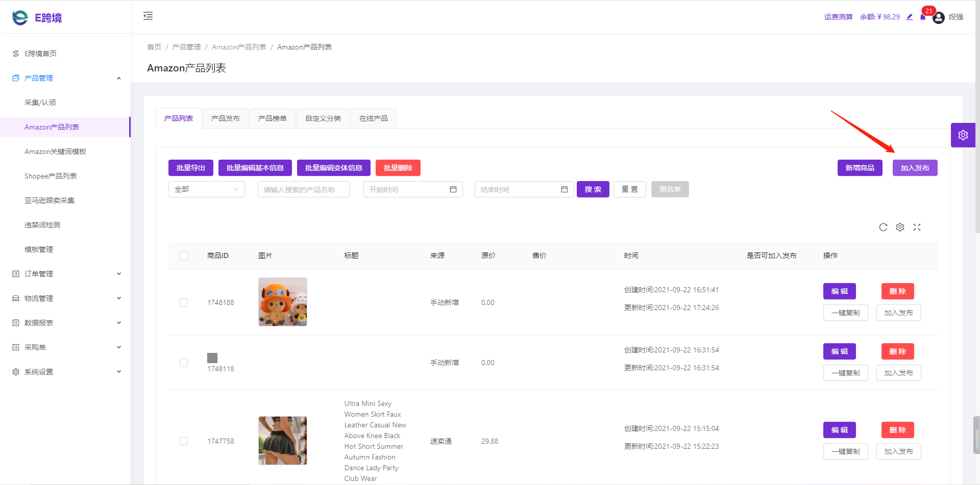
Task: Open table column settings gear icon
Action: click(900, 227)
